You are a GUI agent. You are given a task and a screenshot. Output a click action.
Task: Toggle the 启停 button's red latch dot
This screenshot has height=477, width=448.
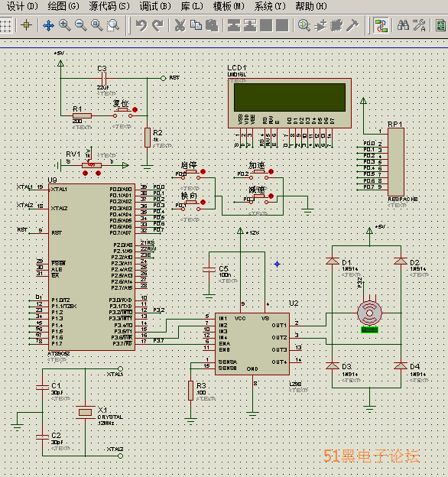pos(203,171)
